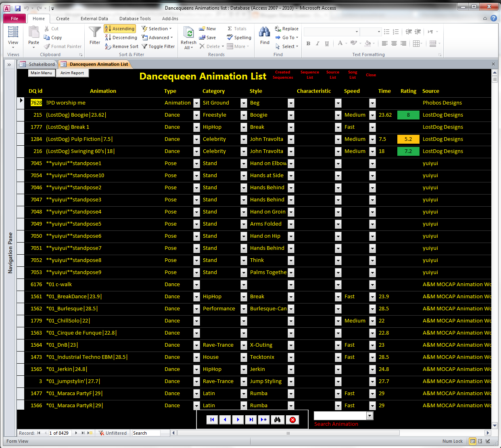The image size is (501, 448).
Task: Click Toggle Filter button
Action: coord(158,46)
